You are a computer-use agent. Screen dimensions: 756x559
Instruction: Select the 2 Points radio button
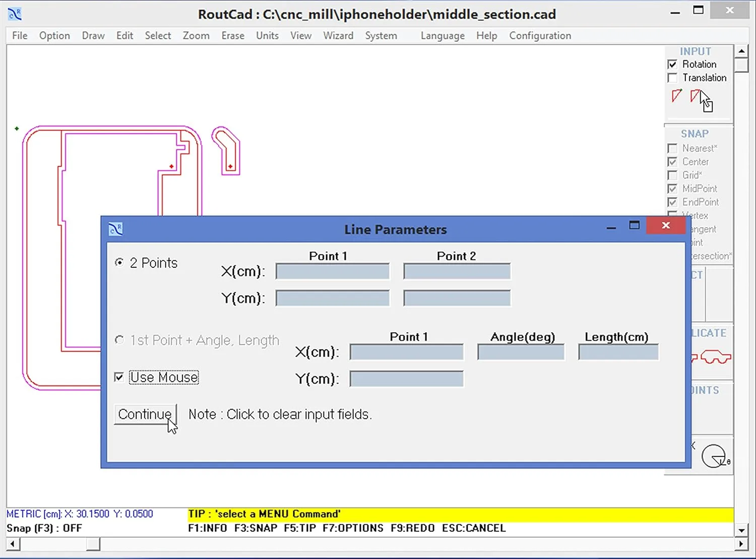(x=119, y=262)
